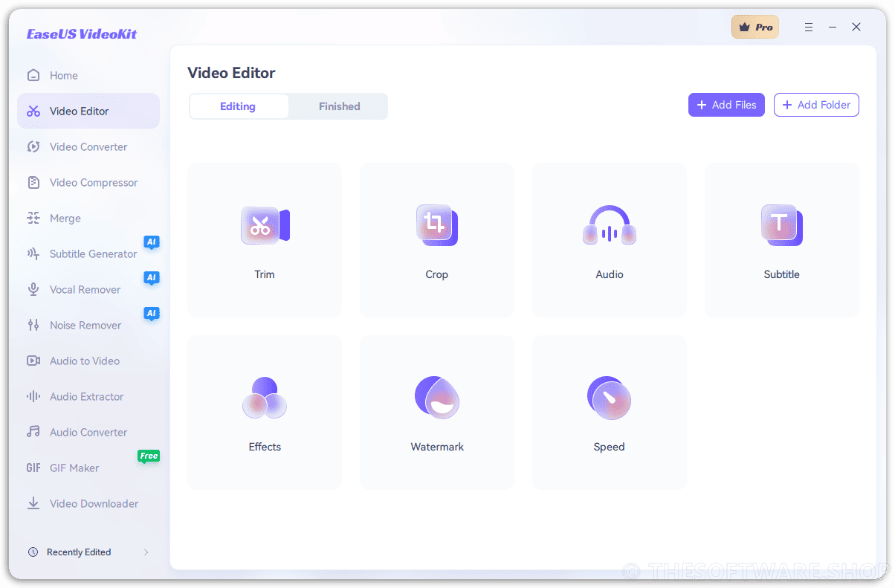
Task: Open Noise Remover from the sidebar
Action: click(x=88, y=325)
